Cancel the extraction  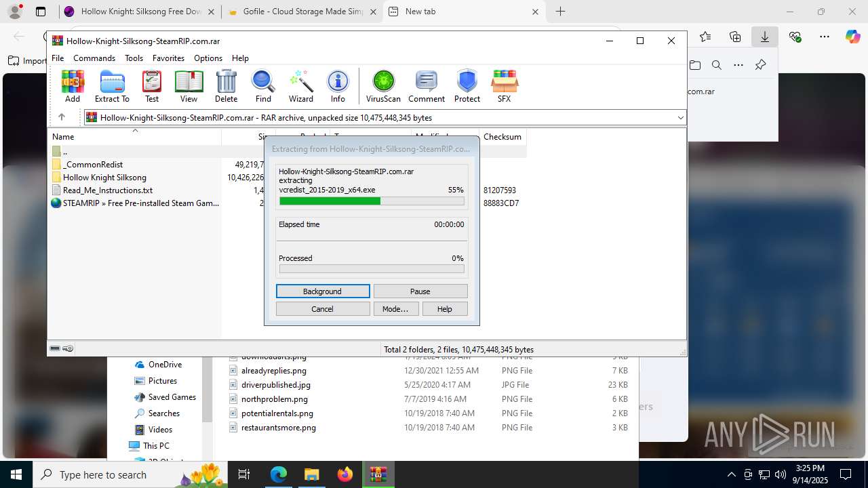point(323,309)
